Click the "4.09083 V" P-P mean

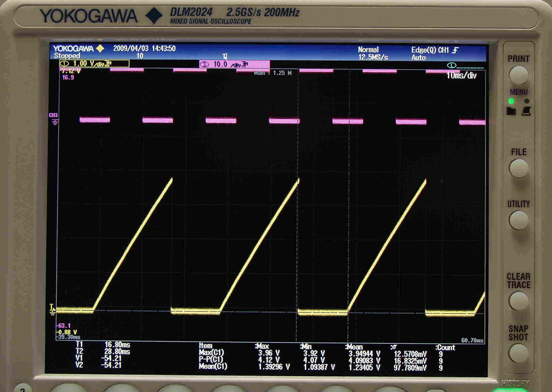364,361
